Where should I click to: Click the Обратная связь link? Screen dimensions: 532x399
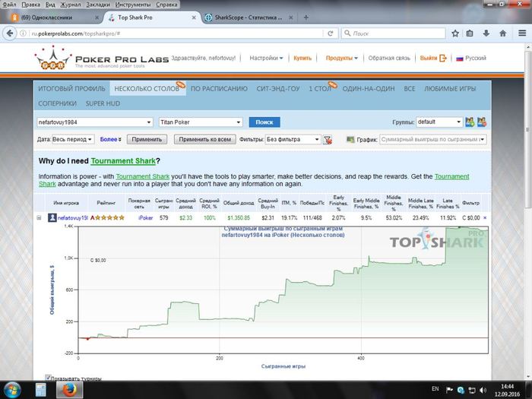click(x=389, y=58)
